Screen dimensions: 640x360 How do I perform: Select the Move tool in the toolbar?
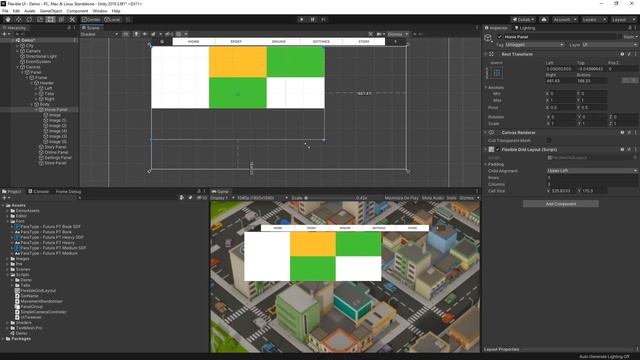pos(18,19)
